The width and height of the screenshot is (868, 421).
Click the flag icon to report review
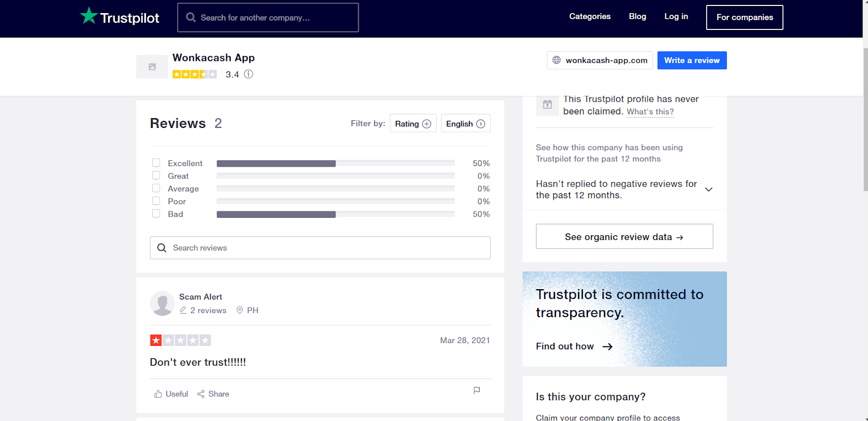click(477, 391)
